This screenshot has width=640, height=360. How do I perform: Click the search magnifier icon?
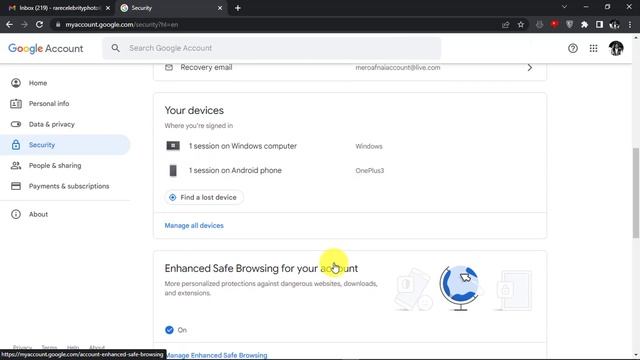(x=116, y=48)
